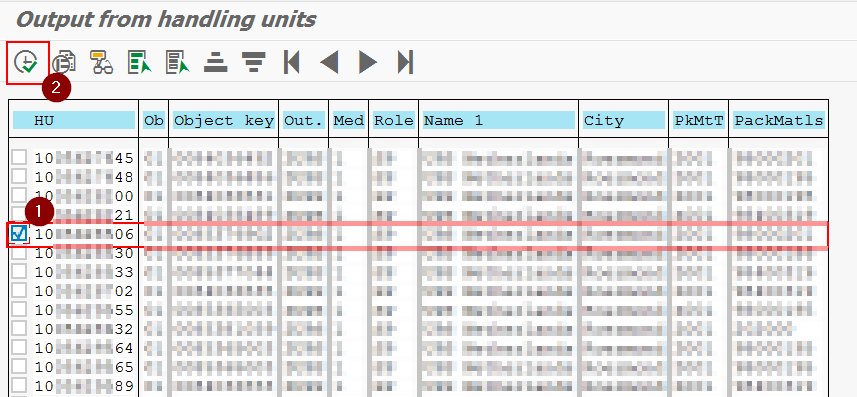Select the PkMtT column header
The height and width of the screenshot is (397, 857).
(x=698, y=120)
